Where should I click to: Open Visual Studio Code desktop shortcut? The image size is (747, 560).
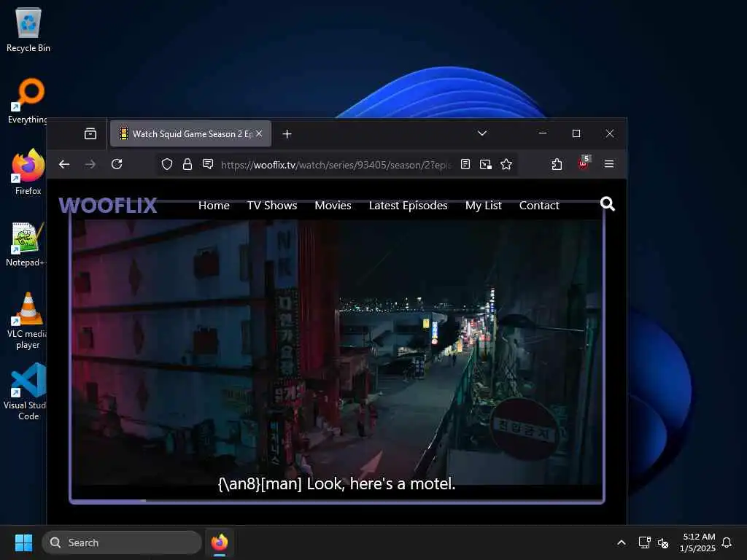click(x=27, y=392)
